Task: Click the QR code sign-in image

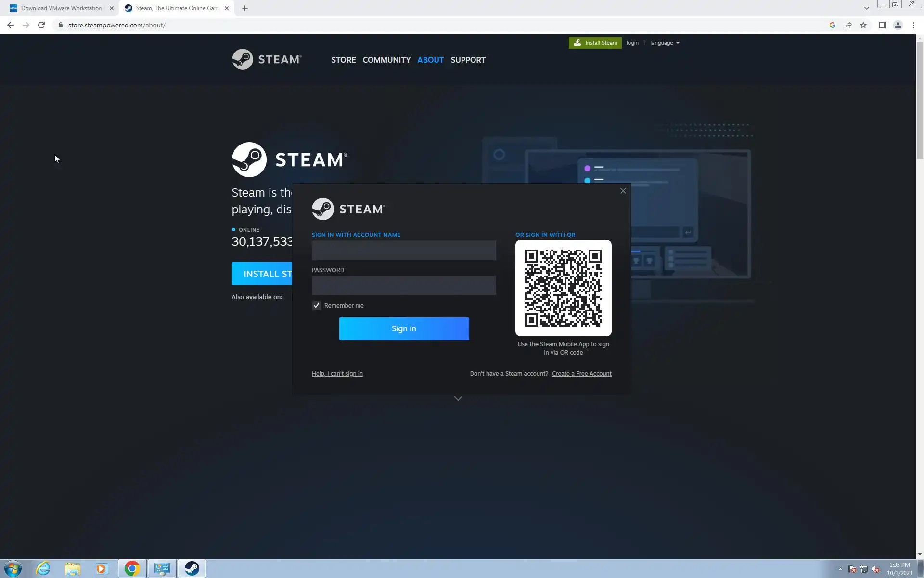Action: pos(563,288)
